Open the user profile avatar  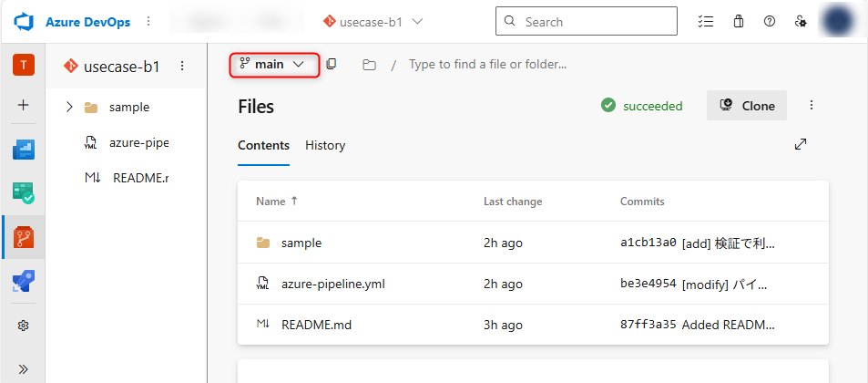(x=840, y=22)
